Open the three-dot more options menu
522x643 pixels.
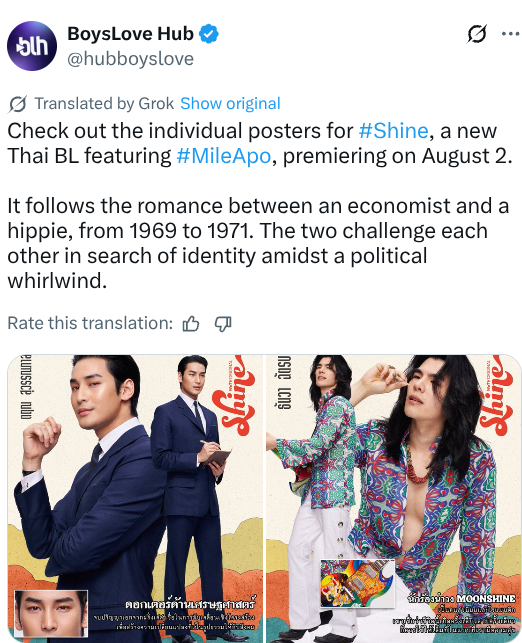511,34
